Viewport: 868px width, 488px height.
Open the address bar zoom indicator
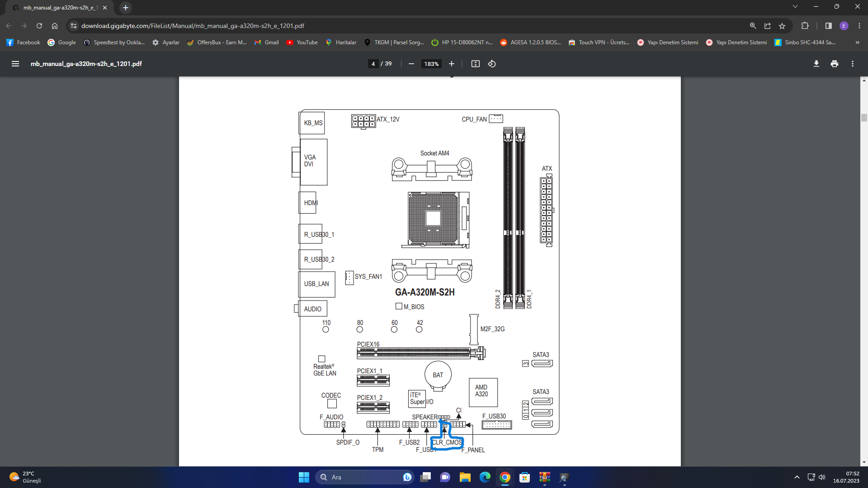(x=753, y=26)
